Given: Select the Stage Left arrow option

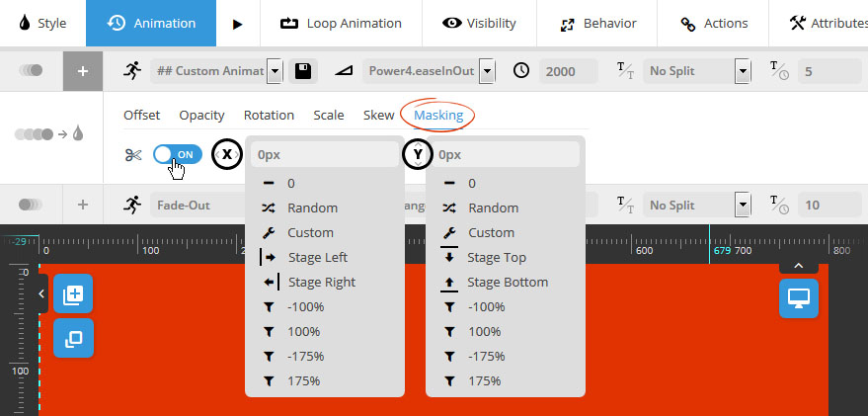Looking at the screenshot, I should click(x=317, y=257).
